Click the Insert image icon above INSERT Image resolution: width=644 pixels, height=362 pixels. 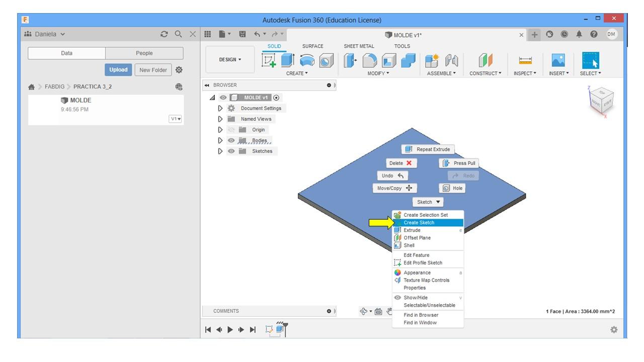click(x=557, y=60)
